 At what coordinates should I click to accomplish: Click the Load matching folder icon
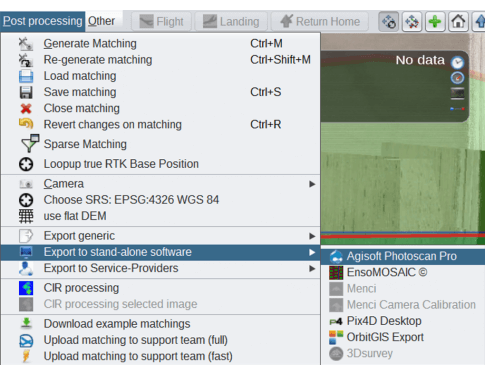(26, 76)
